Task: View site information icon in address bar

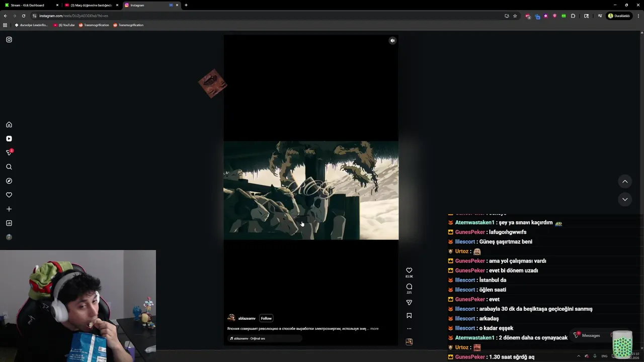Action: 34,16
